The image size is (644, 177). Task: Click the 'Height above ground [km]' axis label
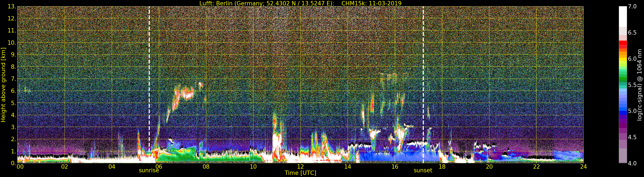tap(3, 85)
